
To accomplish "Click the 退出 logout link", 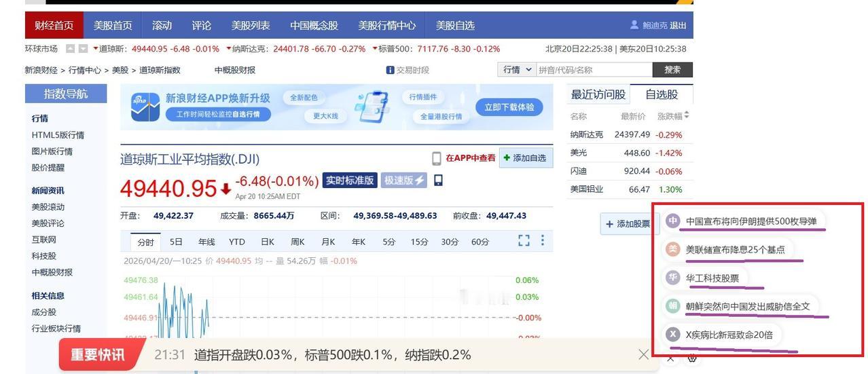I will click(x=678, y=26).
